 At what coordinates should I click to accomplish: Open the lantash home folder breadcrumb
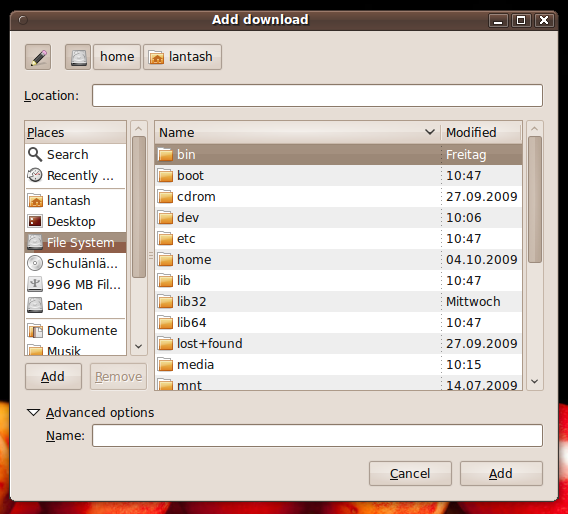[x=183, y=57]
